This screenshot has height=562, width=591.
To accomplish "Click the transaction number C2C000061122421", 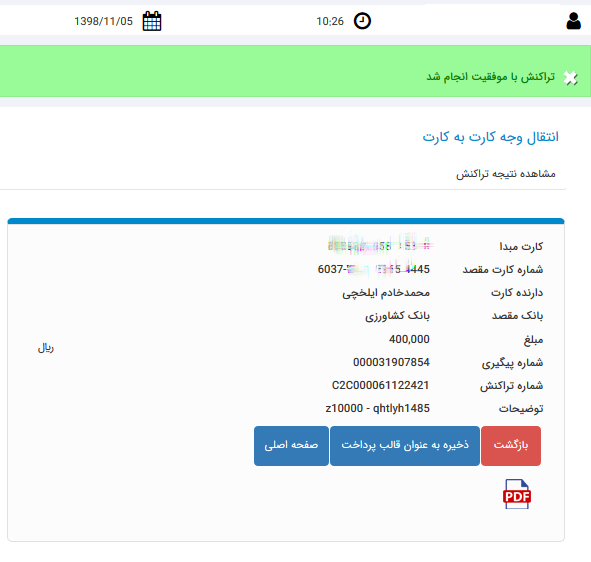I will 380,385.
